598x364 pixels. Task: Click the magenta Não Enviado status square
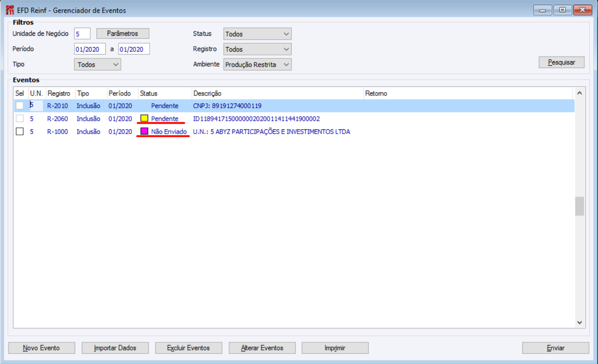[x=144, y=132]
